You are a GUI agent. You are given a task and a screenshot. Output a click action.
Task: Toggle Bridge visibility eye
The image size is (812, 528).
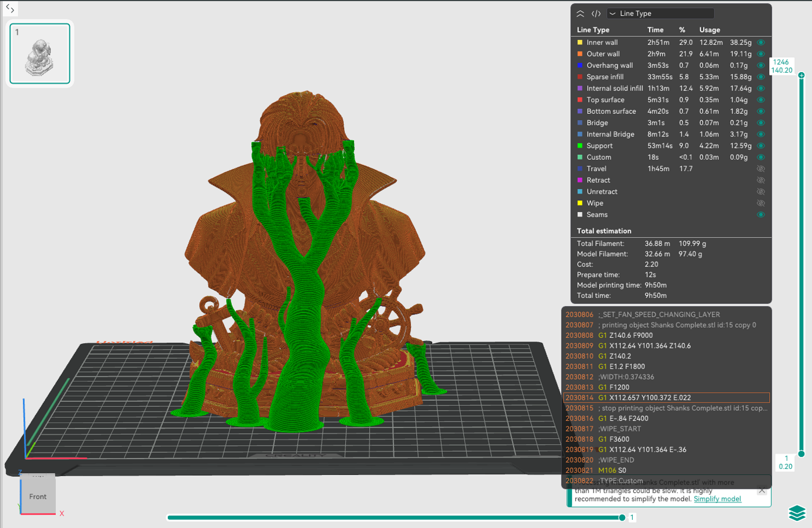tap(761, 122)
